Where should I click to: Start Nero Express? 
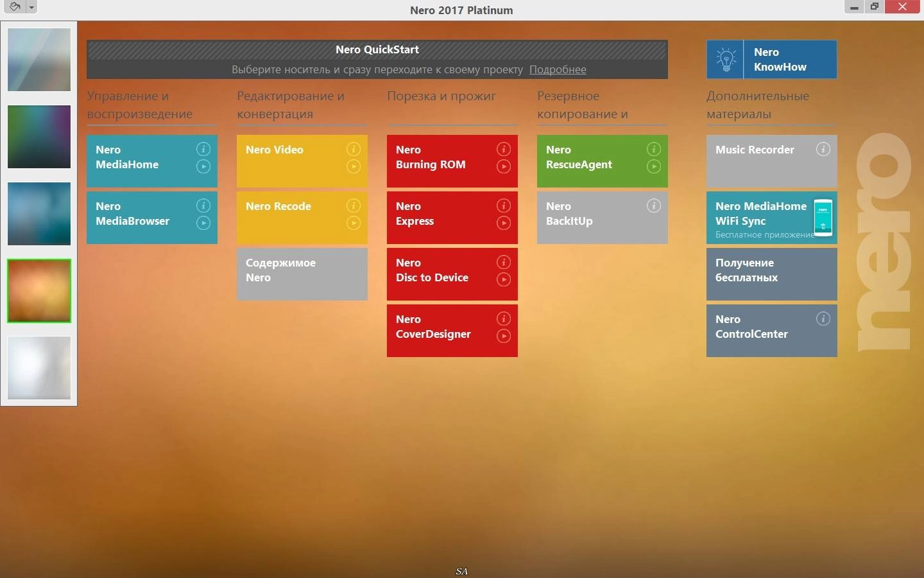tap(452, 218)
